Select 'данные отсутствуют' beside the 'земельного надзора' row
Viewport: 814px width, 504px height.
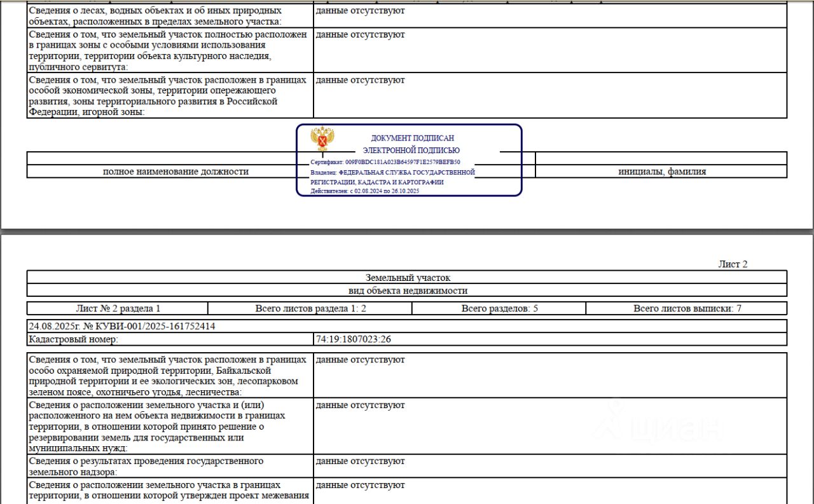[360, 461]
